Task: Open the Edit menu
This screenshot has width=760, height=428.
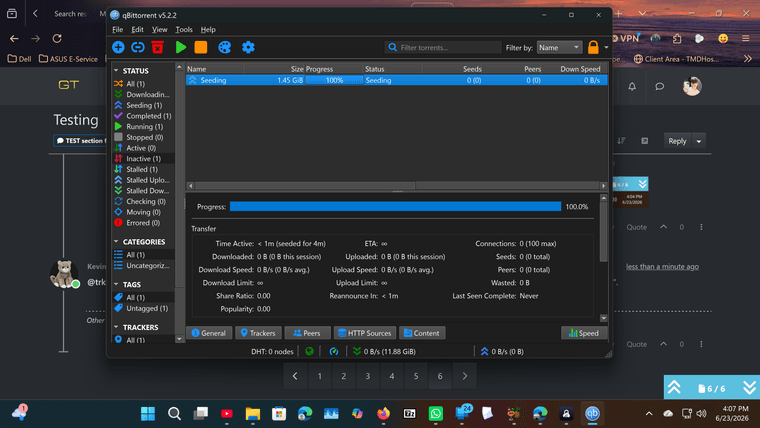Action: point(137,30)
